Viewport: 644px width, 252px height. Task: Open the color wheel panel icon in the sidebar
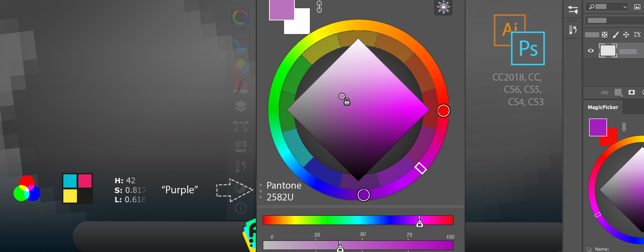click(x=240, y=17)
